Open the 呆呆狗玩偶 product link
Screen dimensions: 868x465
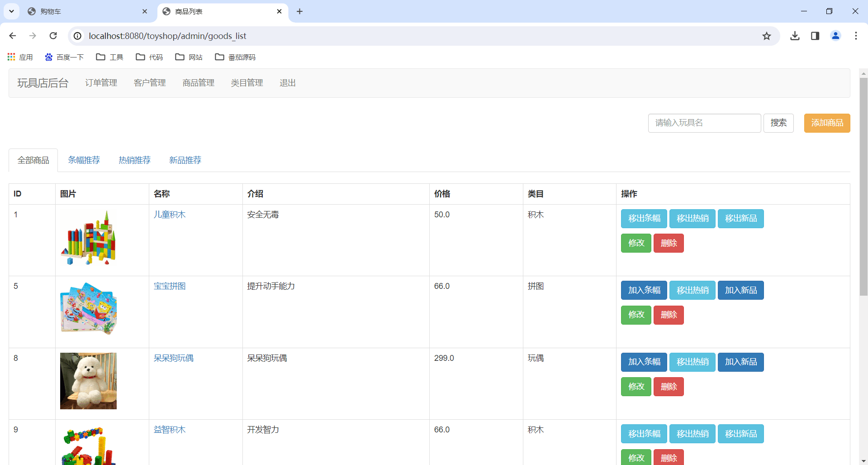[x=174, y=358]
